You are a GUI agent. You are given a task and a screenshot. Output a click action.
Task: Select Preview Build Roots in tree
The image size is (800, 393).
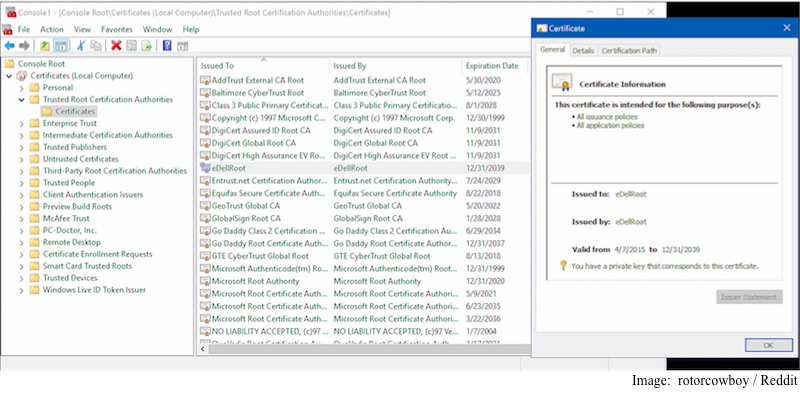(77, 207)
